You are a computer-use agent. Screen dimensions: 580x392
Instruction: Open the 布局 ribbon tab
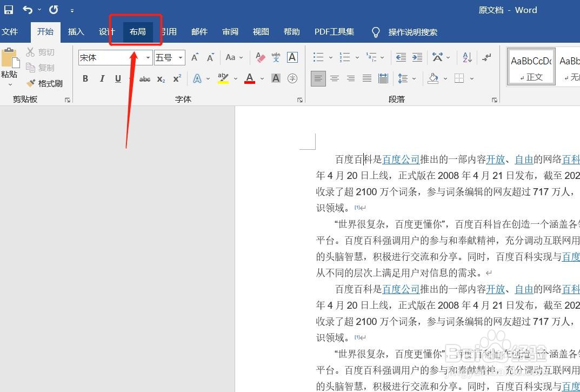coord(138,32)
